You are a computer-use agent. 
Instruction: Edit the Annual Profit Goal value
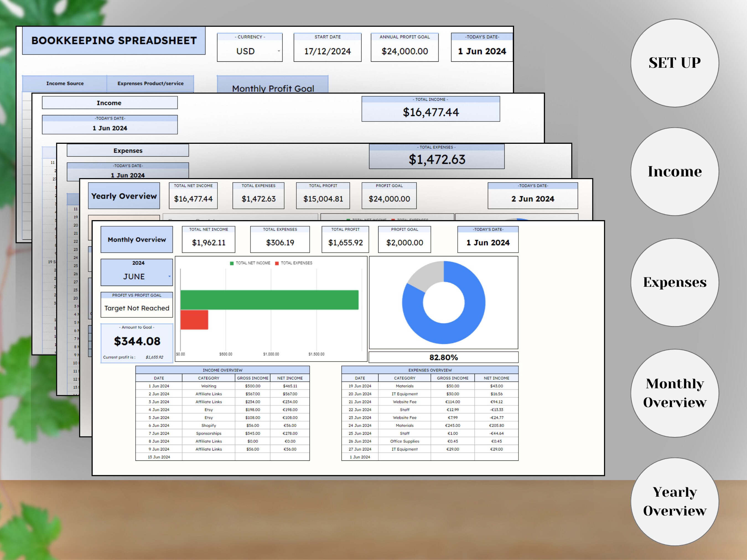click(404, 51)
